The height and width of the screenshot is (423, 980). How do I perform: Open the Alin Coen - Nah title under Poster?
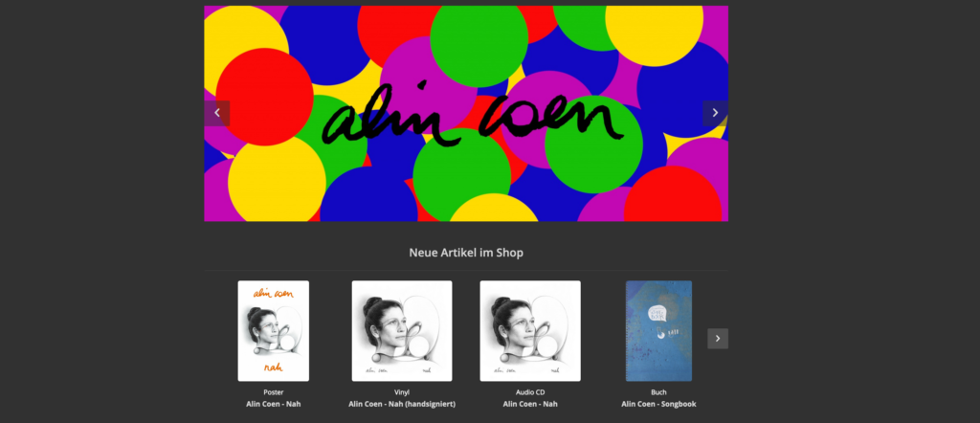273,404
